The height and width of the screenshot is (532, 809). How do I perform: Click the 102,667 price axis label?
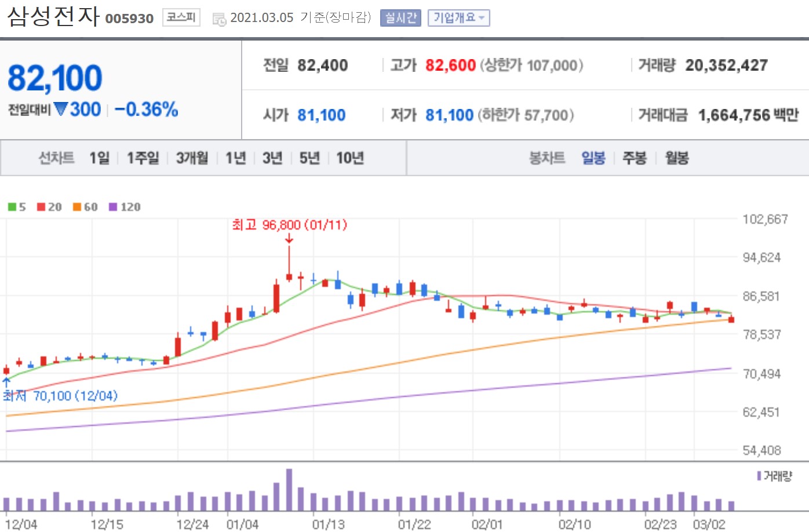(x=766, y=219)
